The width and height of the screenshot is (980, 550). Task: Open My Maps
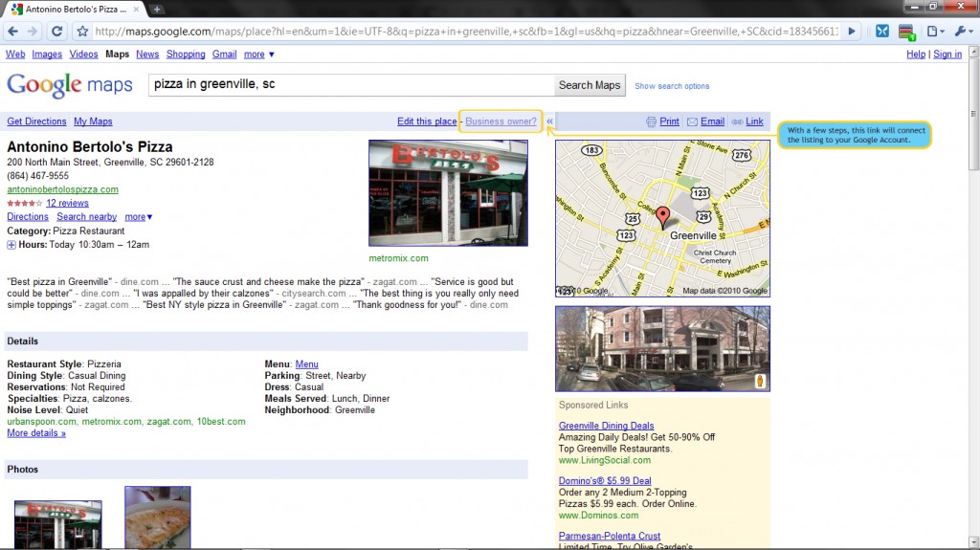[93, 121]
